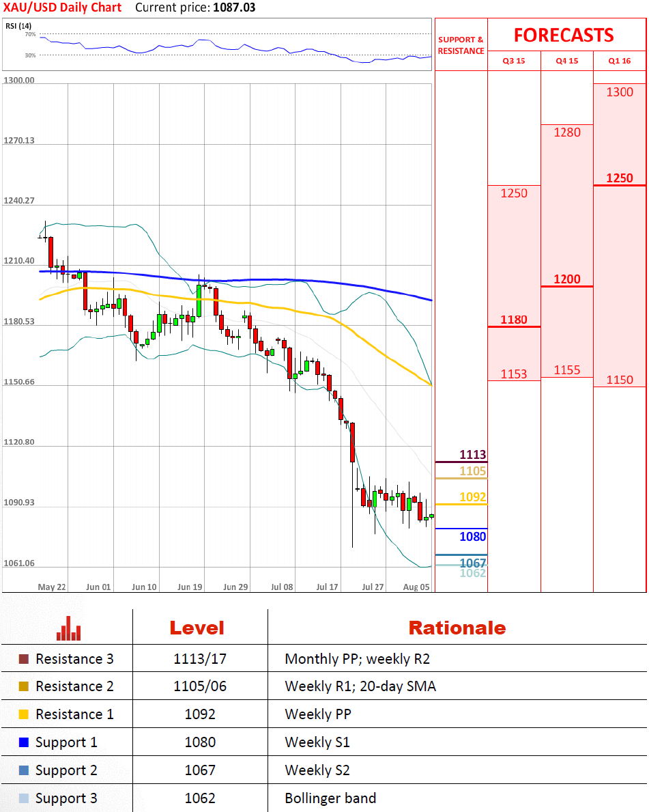Image resolution: width=649 pixels, height=812 pixels.
Task: Select the Q4 15 forecast column header
Action: pyautogui.click(x=566, y=61)
